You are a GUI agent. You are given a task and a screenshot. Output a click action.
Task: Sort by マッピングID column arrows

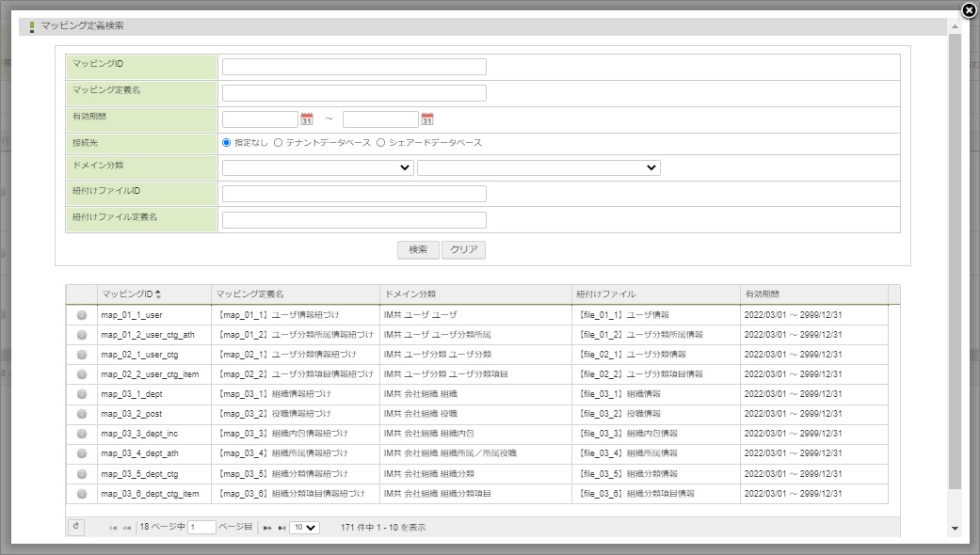[158, 294]
